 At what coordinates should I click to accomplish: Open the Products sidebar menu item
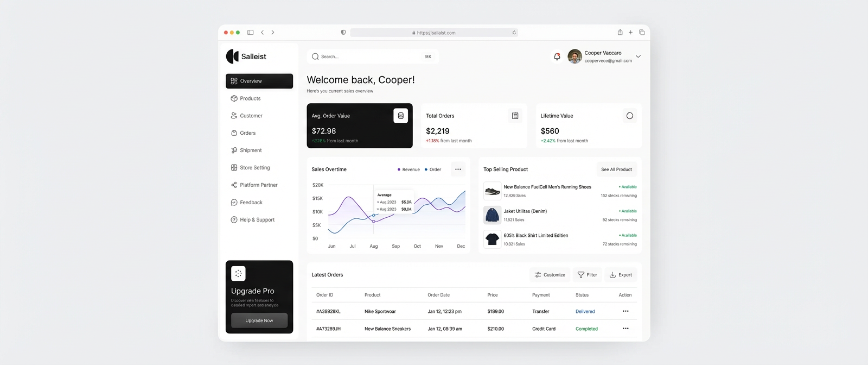pos(250,98)
